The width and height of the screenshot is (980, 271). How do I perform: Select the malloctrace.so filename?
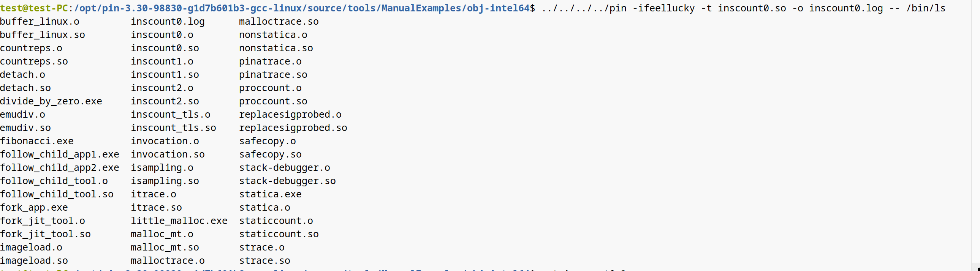pos(279,22)
